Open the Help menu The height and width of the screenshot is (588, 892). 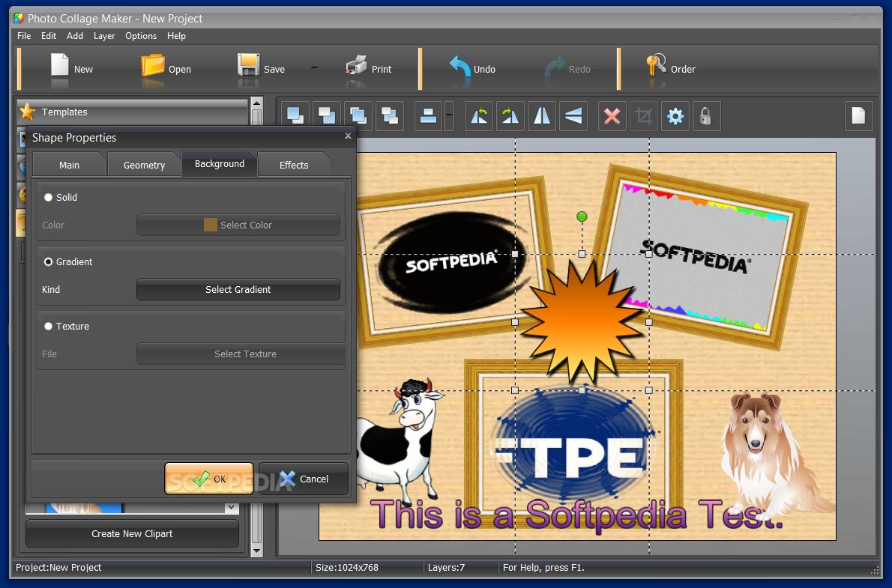(176, 36)
